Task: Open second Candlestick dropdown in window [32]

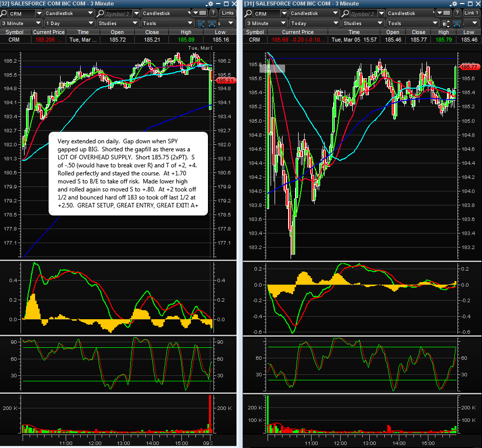Action: coord(166,13)
